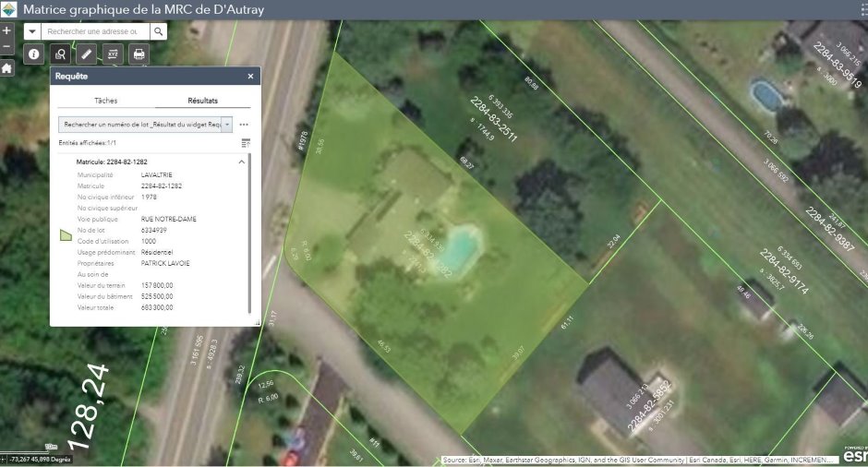Screen dimensions: 868x467
Task: Grab the Requête panel resize handle
Action: 257,323
